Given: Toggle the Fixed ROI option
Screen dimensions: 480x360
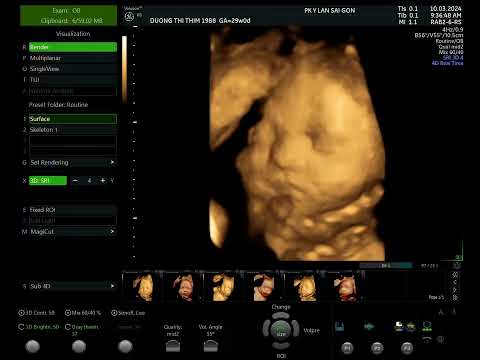Looking at the screenshot, I should (x=73, y=210).
